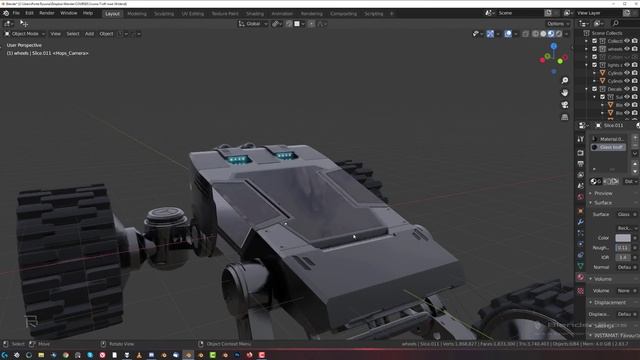
Task: Click the zoom magnifier viewport icon
Action: point(564,80)
